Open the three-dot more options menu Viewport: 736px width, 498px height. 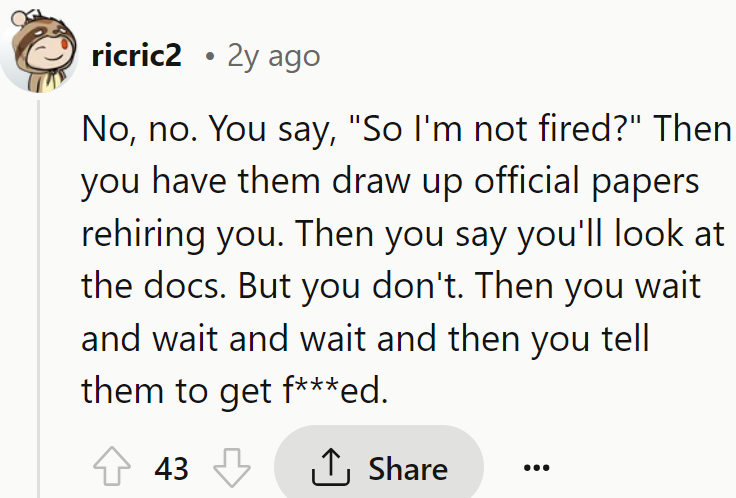pos(536,467)
